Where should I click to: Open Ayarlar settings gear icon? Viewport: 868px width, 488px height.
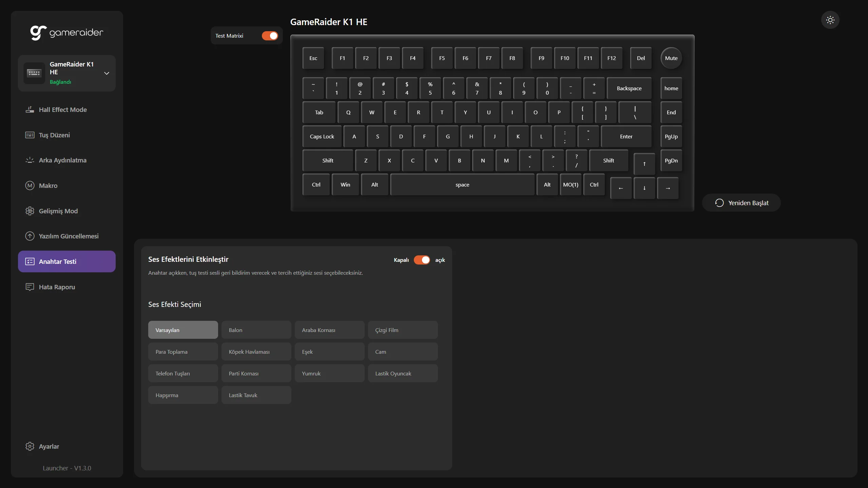30,446
